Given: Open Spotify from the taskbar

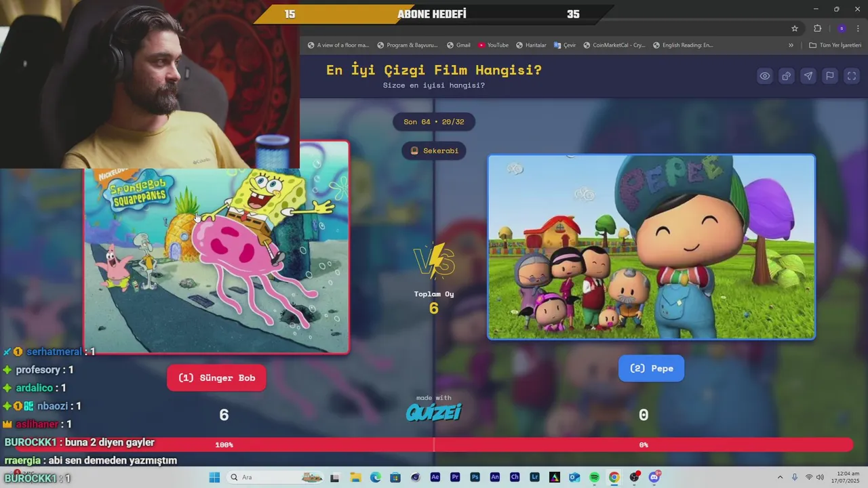Looking at the screenshot, I should [594, 477].
